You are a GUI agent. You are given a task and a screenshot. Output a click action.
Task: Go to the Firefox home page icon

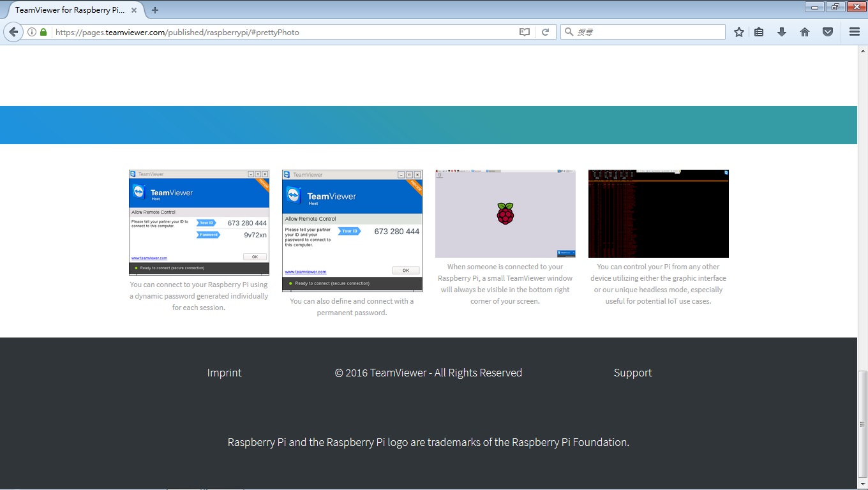[x=805, y=32]
